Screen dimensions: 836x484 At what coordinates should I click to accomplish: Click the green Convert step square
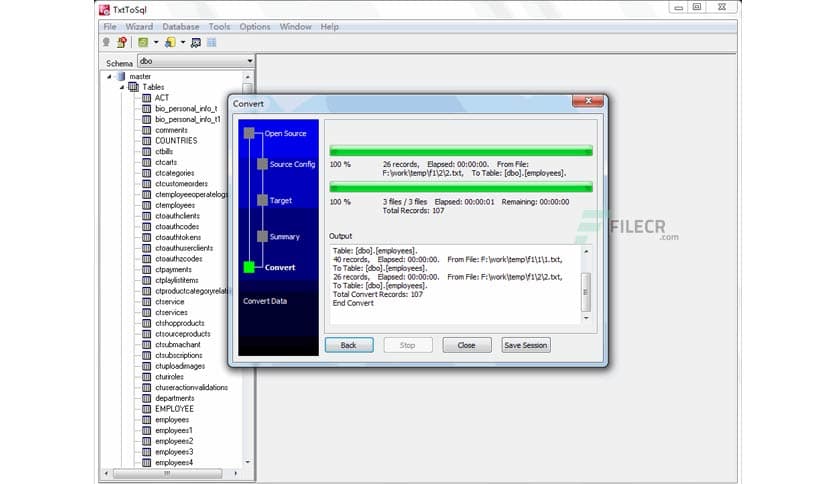coord(249,267)
